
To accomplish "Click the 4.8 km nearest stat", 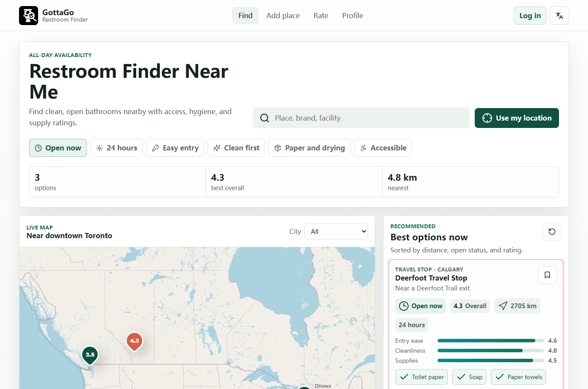I will [470, 182].
